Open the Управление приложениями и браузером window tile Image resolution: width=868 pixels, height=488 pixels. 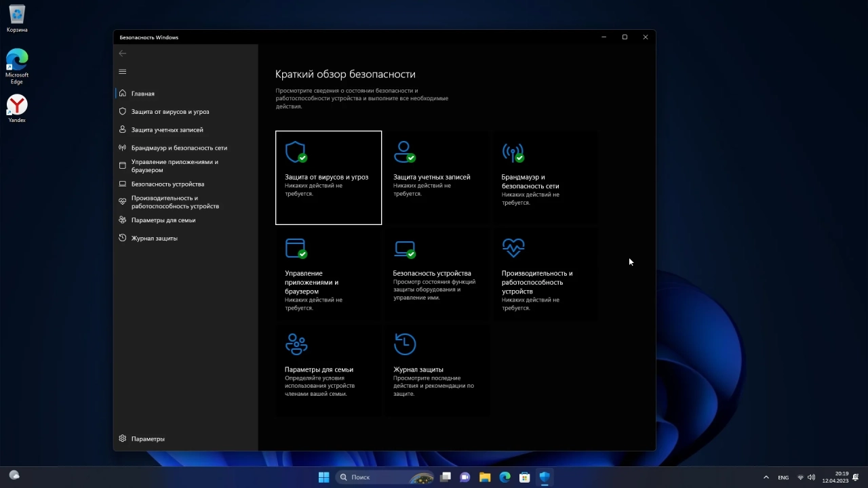click(328, 274)
